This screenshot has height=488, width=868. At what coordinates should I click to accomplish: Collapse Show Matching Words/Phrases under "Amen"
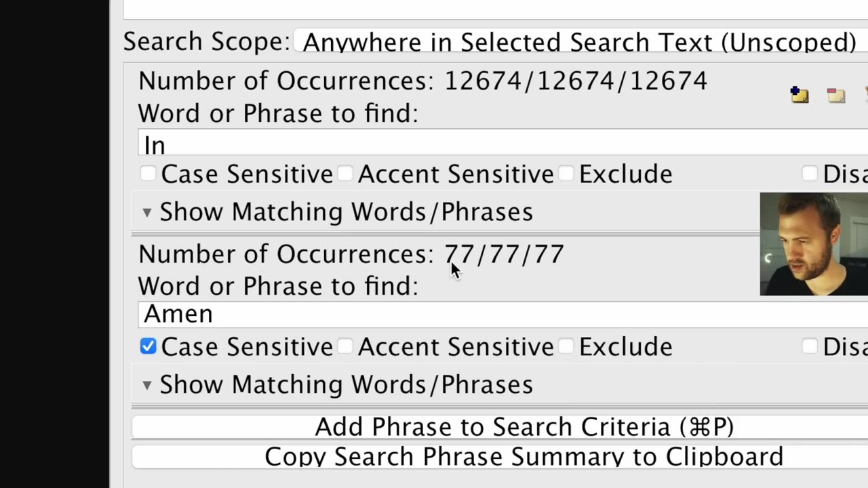pyautogui.click(x=147, y=385)
